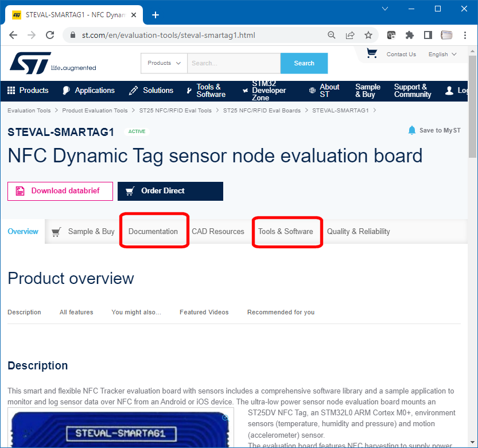Open the Chrome three-dot menu
The width and height of the screenshot is (478, 448).
click(465, 36)
